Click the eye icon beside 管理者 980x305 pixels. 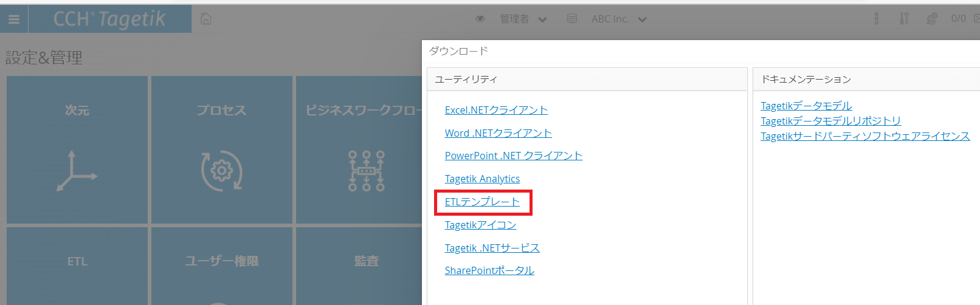coord(480,19)
